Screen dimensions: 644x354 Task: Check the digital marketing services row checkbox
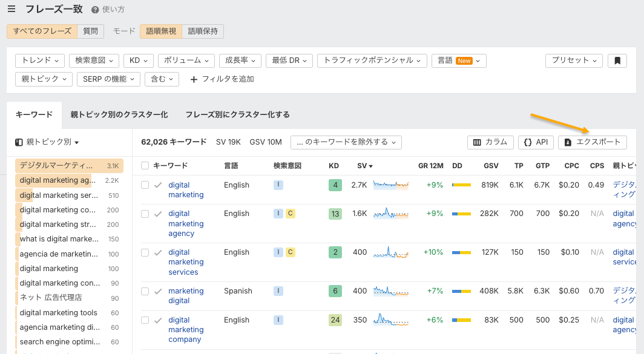coord(145,252)
